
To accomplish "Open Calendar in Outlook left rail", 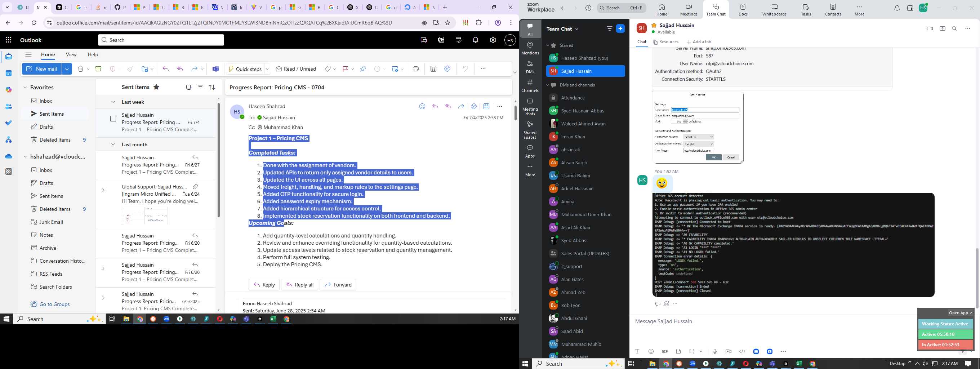I will point(8,73).
